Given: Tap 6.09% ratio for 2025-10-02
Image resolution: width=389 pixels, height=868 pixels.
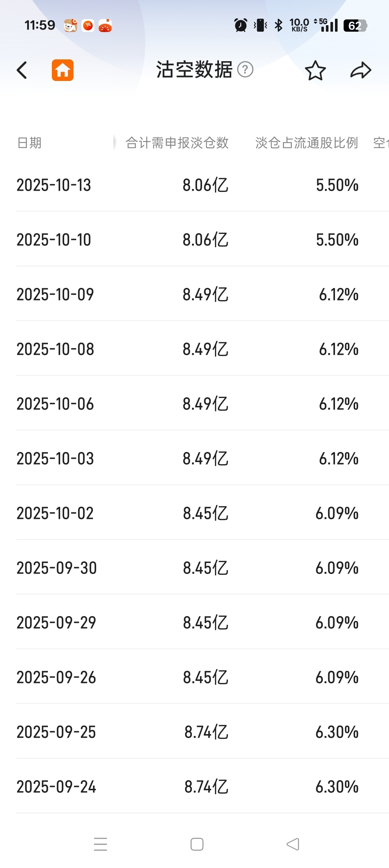Looking at the screenshot, I should (337, 513).
